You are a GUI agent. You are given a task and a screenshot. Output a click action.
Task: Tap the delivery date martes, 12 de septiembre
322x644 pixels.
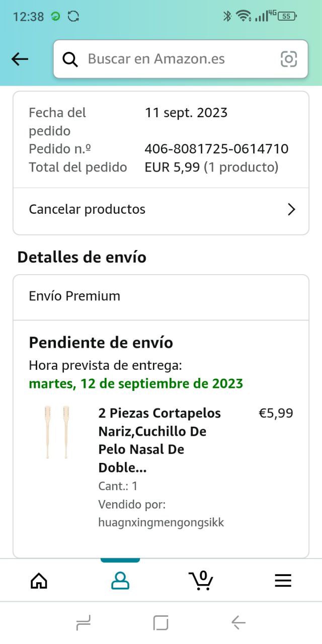tap(136, 383)
